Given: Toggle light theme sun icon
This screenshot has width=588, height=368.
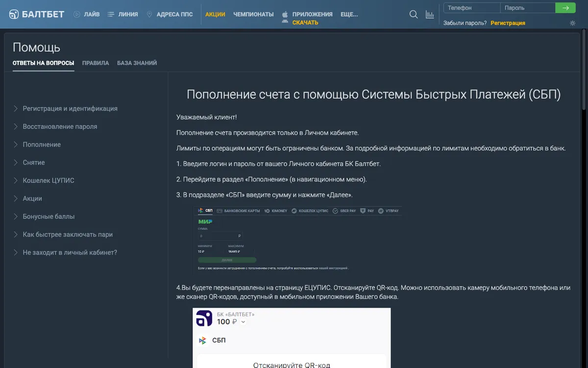Looking at the screenshot, I should [572, 23].
